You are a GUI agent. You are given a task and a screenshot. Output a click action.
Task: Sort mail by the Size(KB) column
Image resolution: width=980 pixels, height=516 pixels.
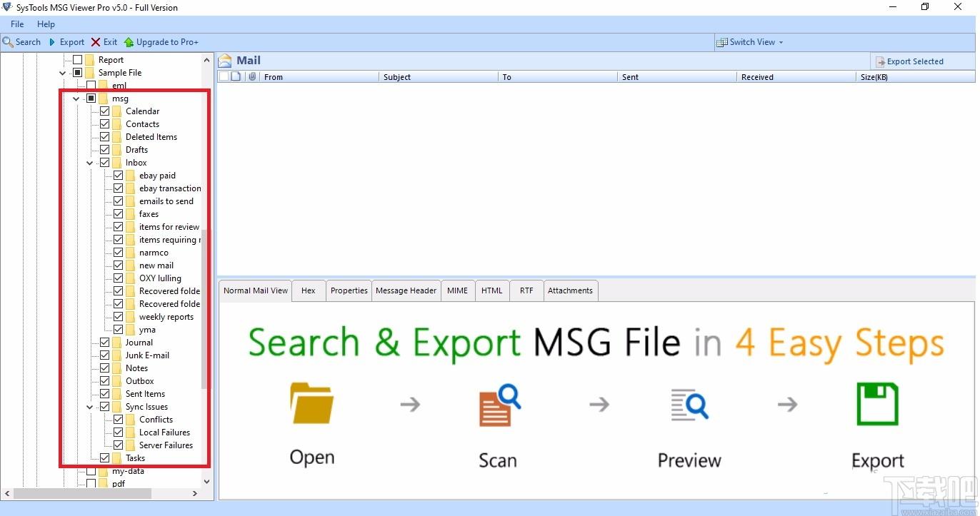pyautogui.click(x=916, y=76)
